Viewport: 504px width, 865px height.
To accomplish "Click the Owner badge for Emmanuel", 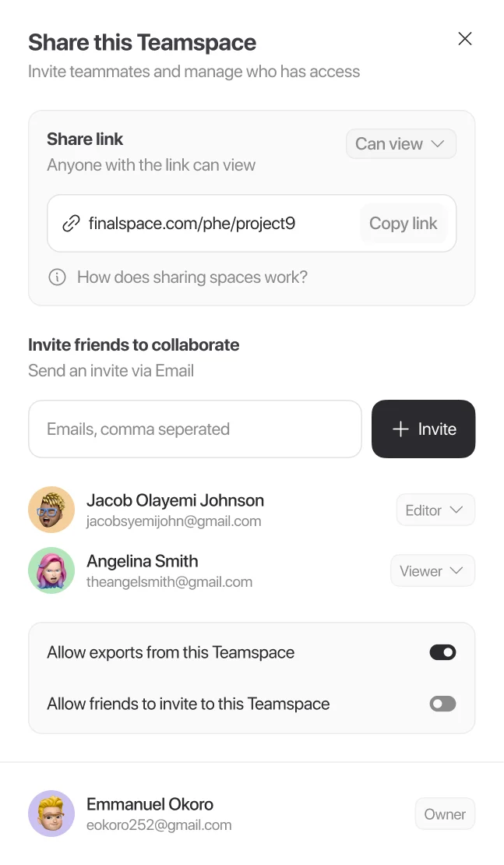I will [x=445, y=814].
